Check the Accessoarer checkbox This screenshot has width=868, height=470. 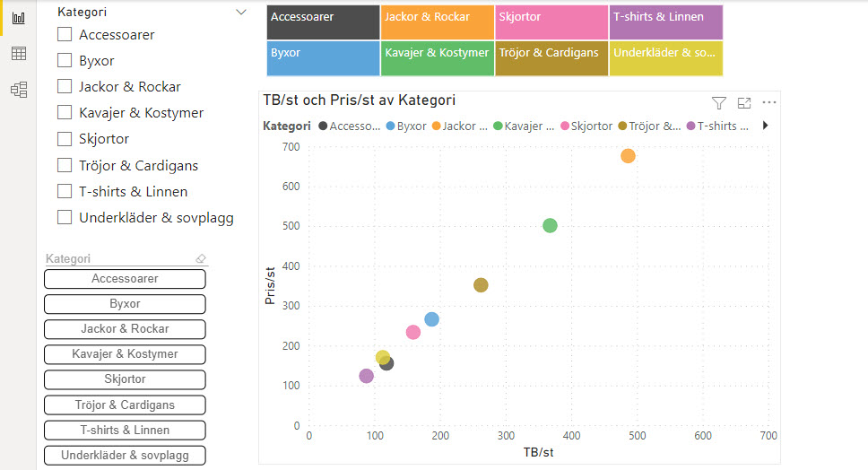(65, 35)
